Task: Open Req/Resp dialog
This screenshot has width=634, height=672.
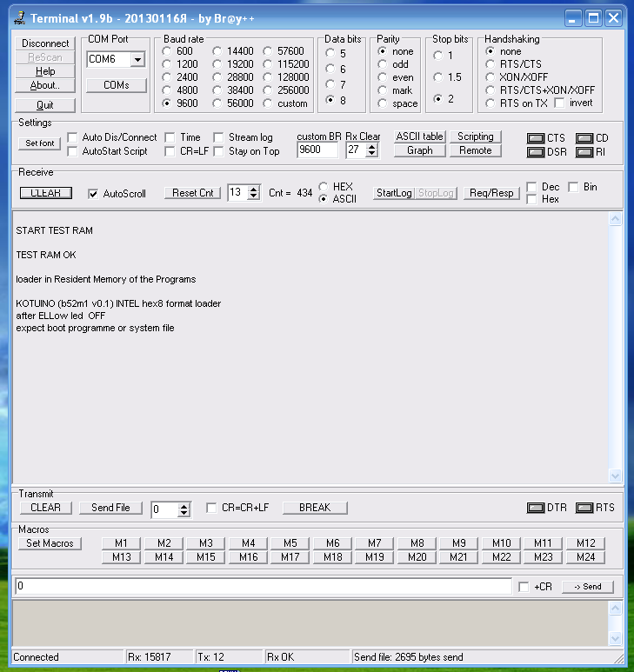Action: tap(491, 193)
